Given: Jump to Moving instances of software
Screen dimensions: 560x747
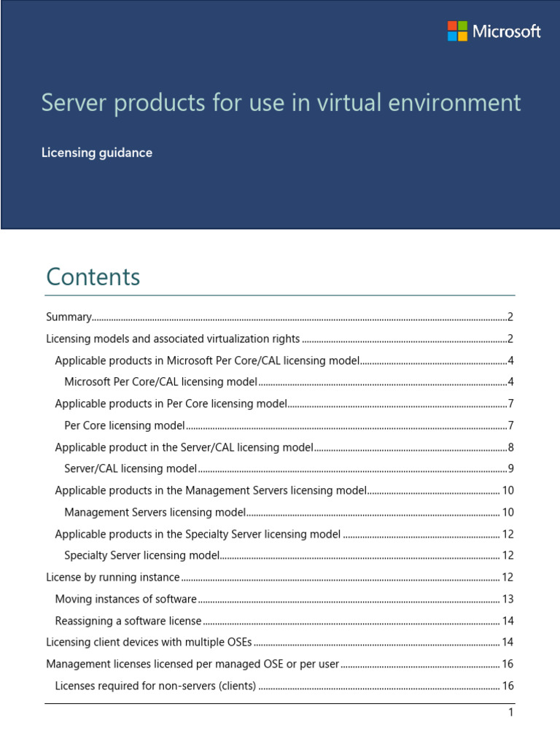Looking at the screenshot, I should coord(284,599).
